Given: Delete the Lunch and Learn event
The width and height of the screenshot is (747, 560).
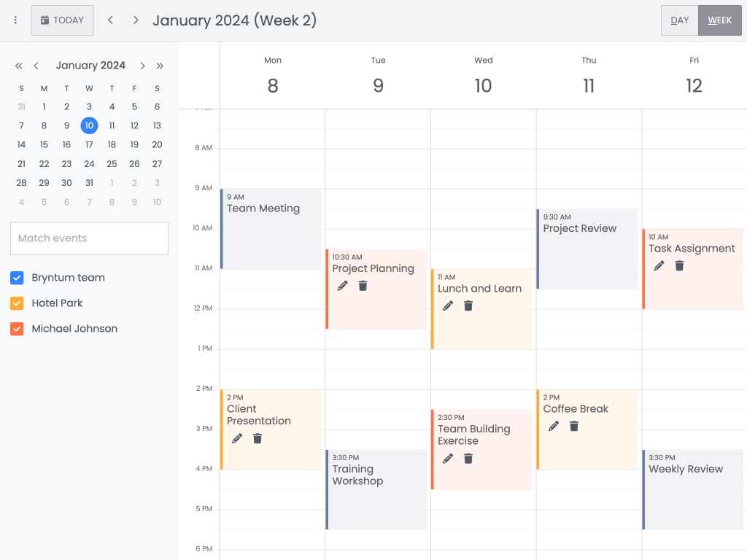Looking at the screenshot, I should (468, 306).
